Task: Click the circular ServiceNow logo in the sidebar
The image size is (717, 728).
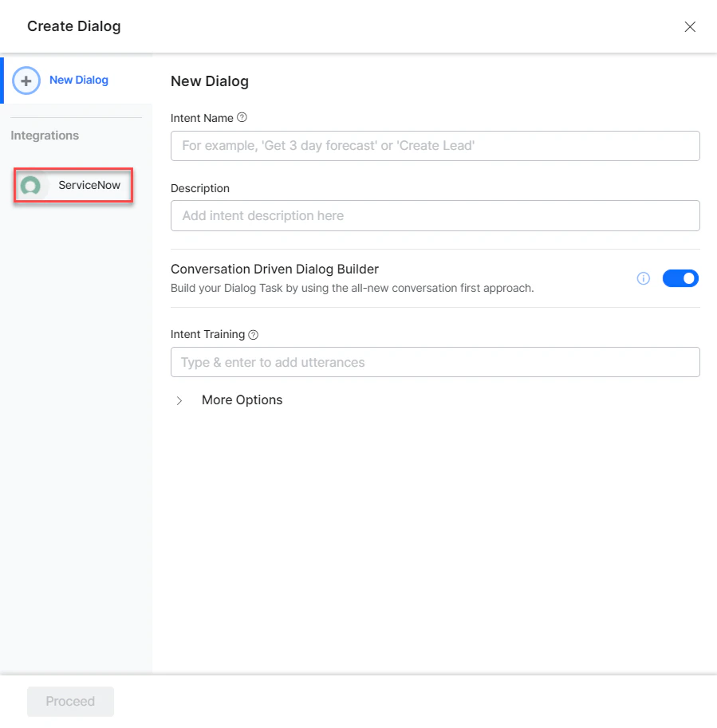Action: click(30, 185)
